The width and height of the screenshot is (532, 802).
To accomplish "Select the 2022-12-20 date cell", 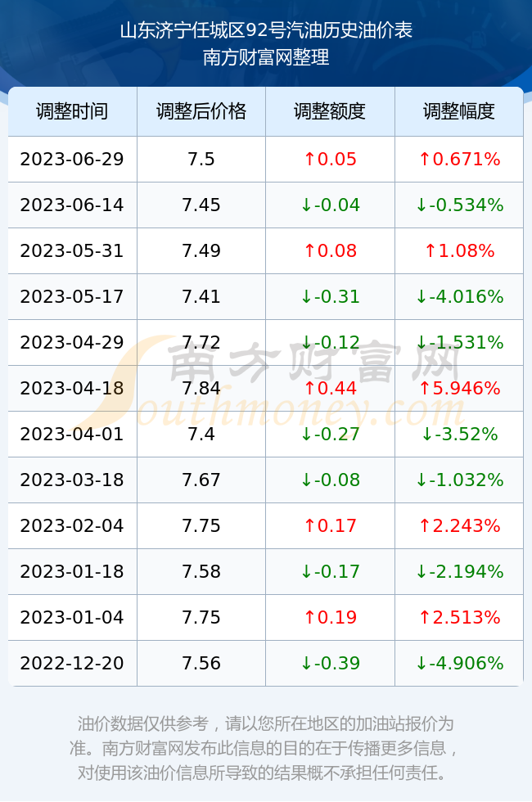I will click(x=72, y=664).
